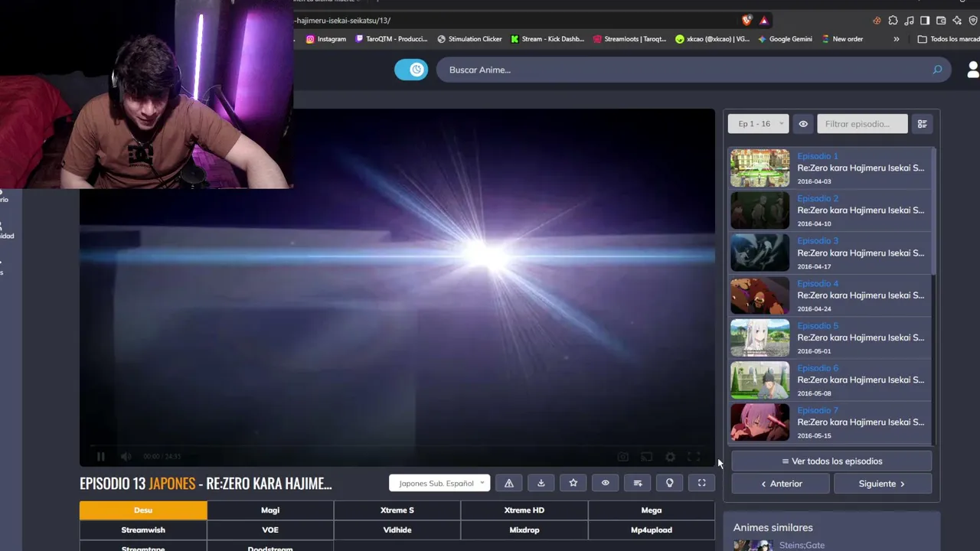
Task: Take a screenshot with the player camera icon
Action: click(623, 457)
